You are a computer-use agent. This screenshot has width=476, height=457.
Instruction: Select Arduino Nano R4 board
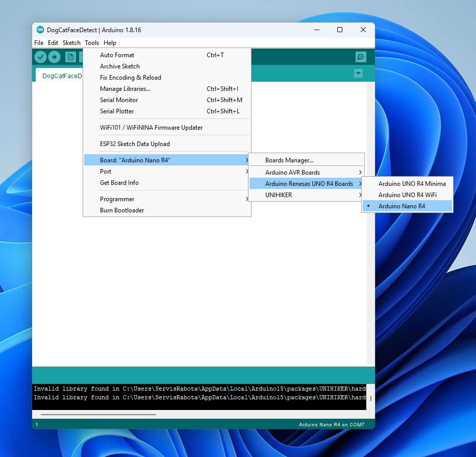click(408, 206)
